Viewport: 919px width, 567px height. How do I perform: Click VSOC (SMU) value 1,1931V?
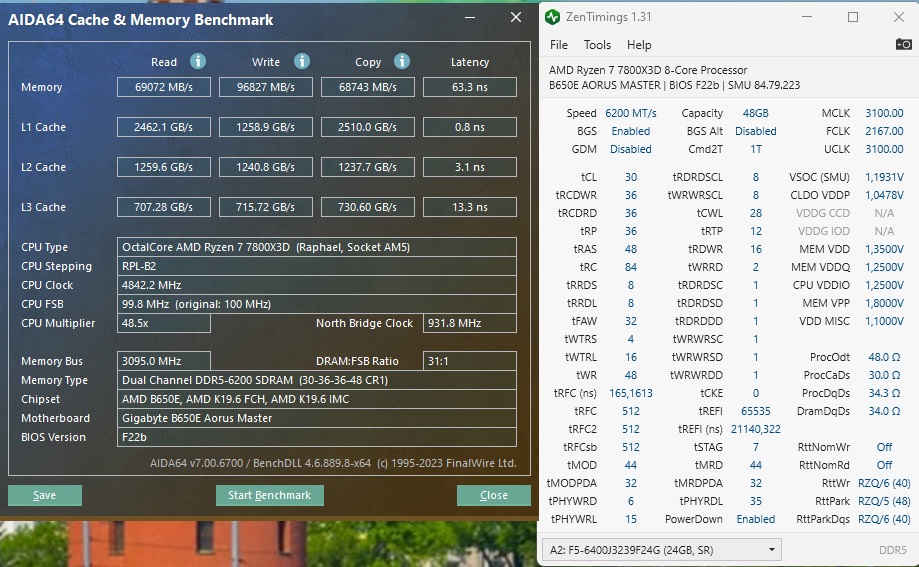click(x=884, y=176)
